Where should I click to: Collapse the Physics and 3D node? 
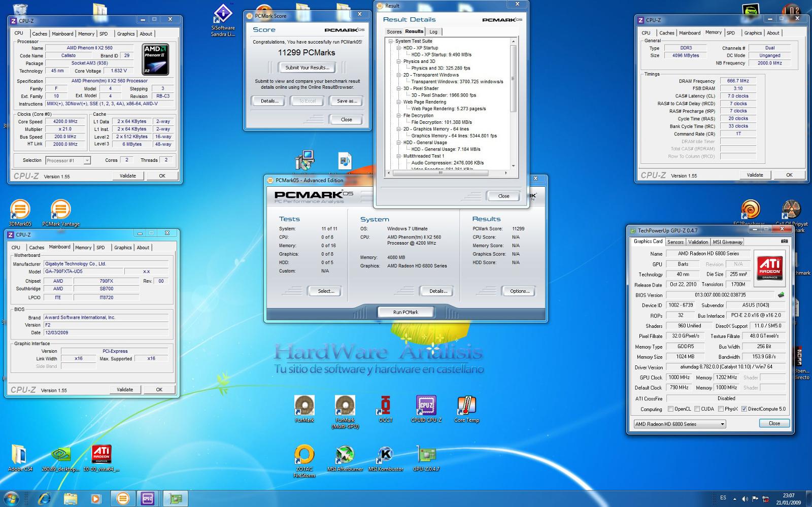(399, 61)
